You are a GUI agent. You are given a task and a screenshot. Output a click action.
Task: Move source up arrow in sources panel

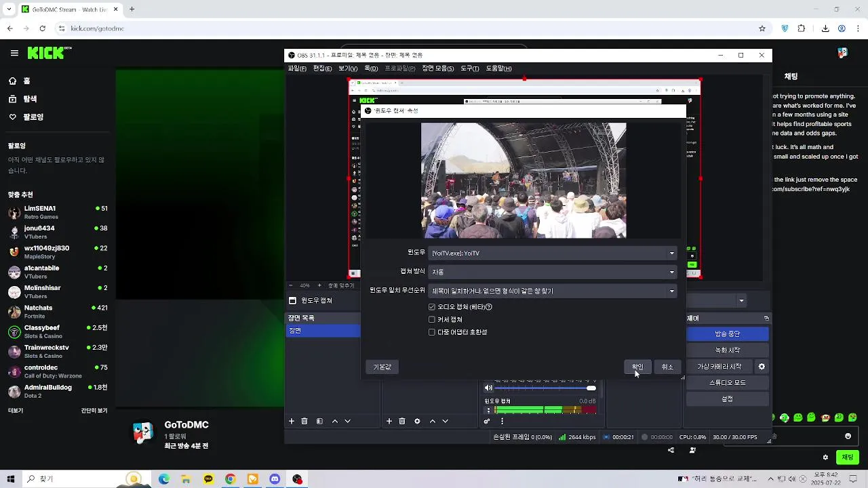tap(433, 421)
